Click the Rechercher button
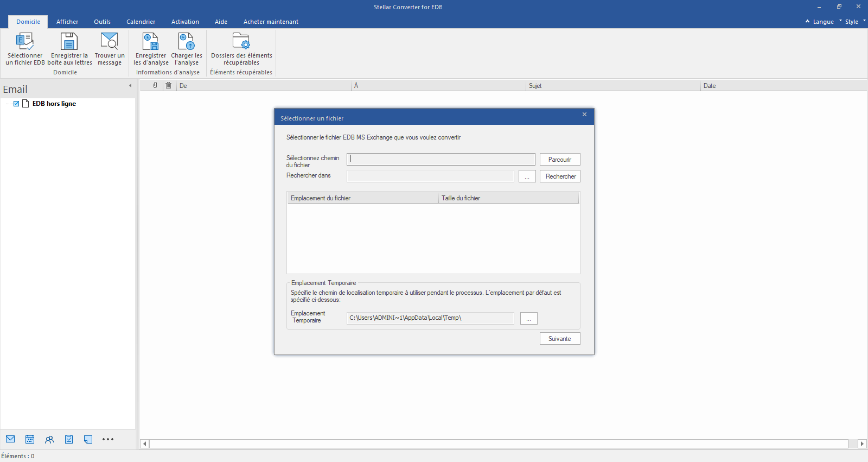Viewport: 868px width, 462px height. pos(560,176)
